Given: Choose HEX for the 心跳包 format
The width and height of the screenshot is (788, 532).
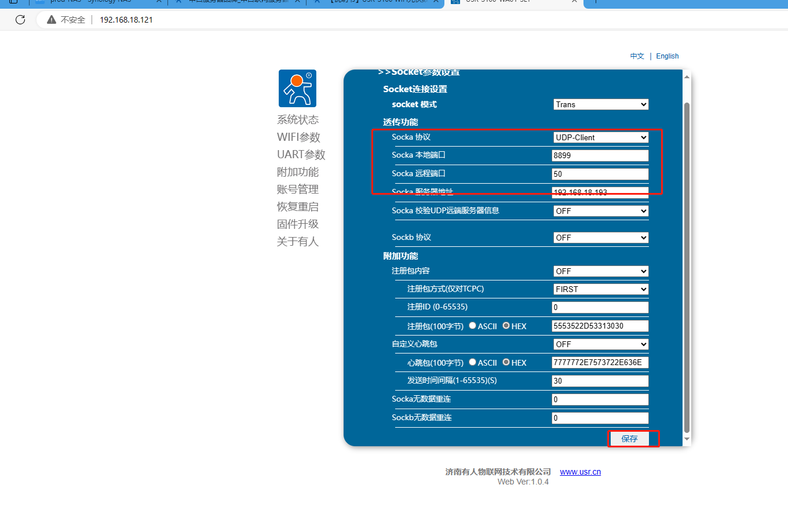Looking at the screenshot, I should click(x=506, y=362).
